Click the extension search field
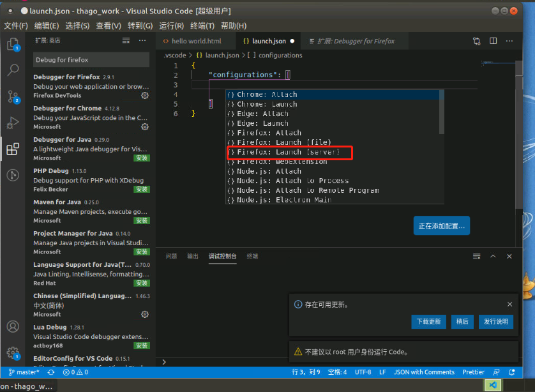 (x=91, y=60)
